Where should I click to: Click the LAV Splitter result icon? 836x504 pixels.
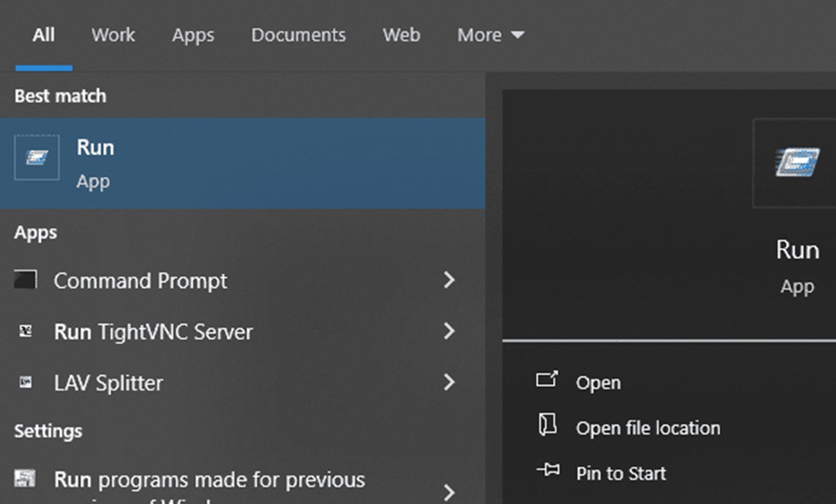26,382
